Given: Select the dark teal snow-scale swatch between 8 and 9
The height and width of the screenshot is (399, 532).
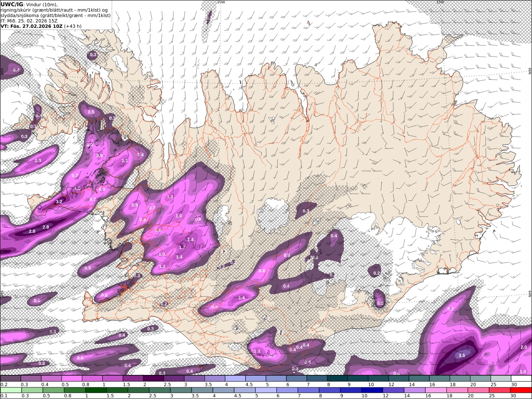Looking at the screenshot, I should 338,378.
